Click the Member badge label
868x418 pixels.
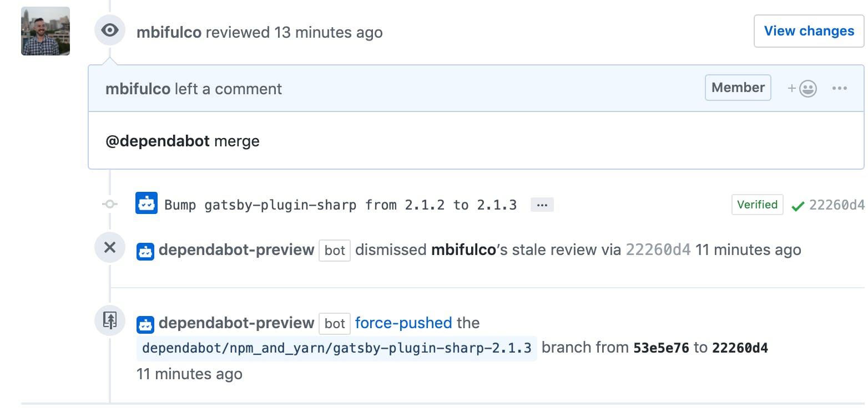738,88
